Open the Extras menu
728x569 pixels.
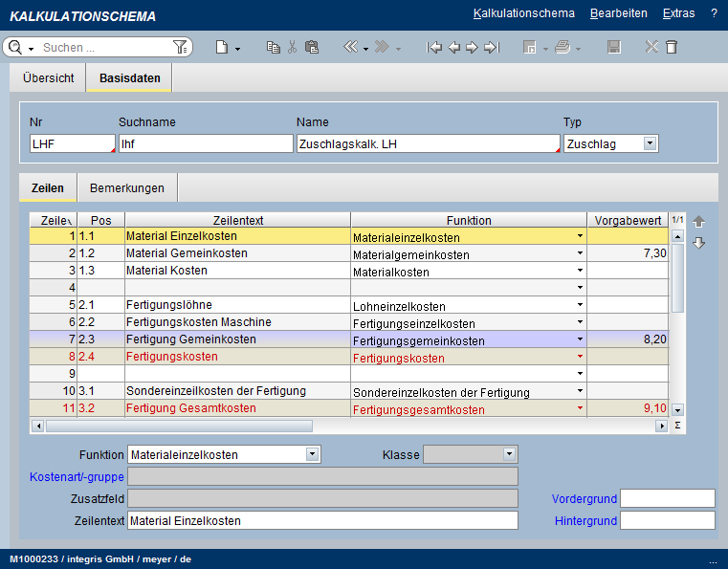[x=679, y=13]
